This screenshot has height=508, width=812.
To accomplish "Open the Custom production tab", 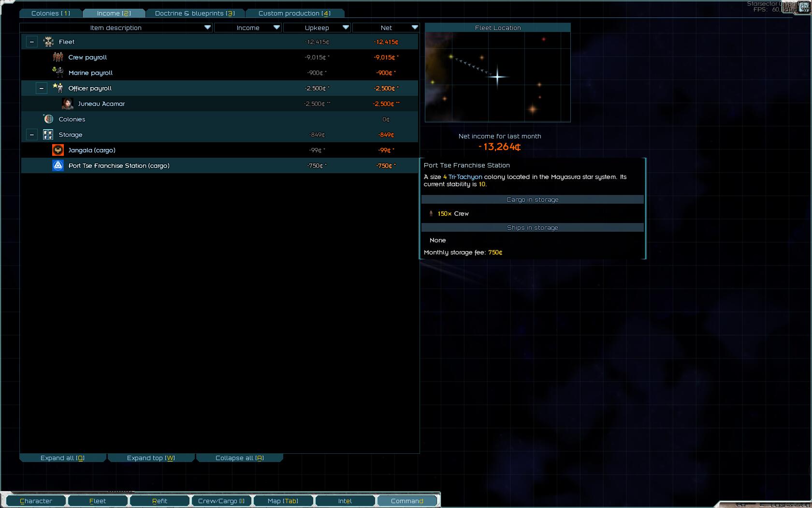I will (x=294, y=13).
